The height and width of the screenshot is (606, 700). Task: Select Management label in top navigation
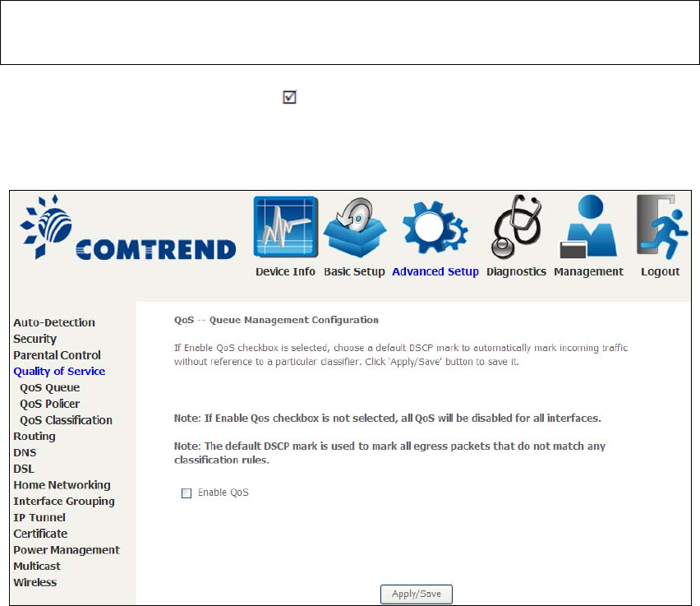click(589, 271)
